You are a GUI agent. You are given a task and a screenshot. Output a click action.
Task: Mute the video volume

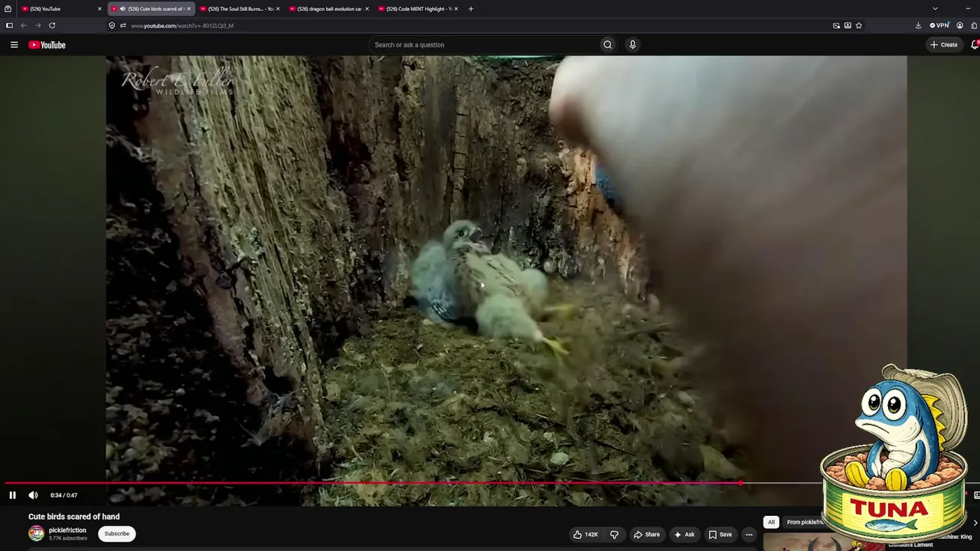(33, 495)
